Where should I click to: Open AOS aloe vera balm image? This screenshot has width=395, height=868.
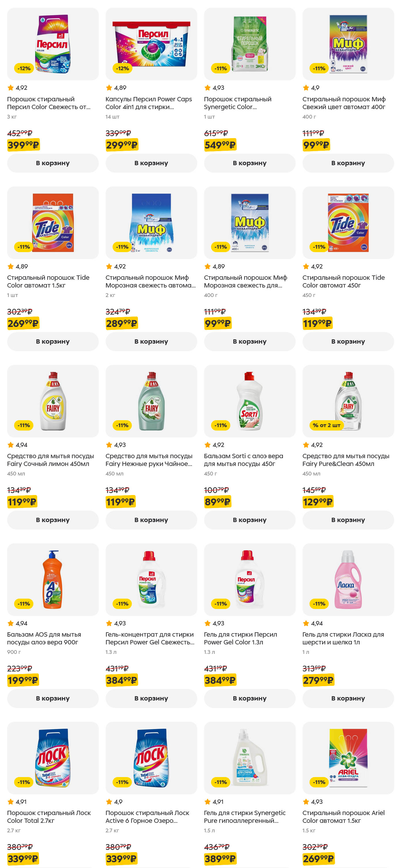coord(53,579)
